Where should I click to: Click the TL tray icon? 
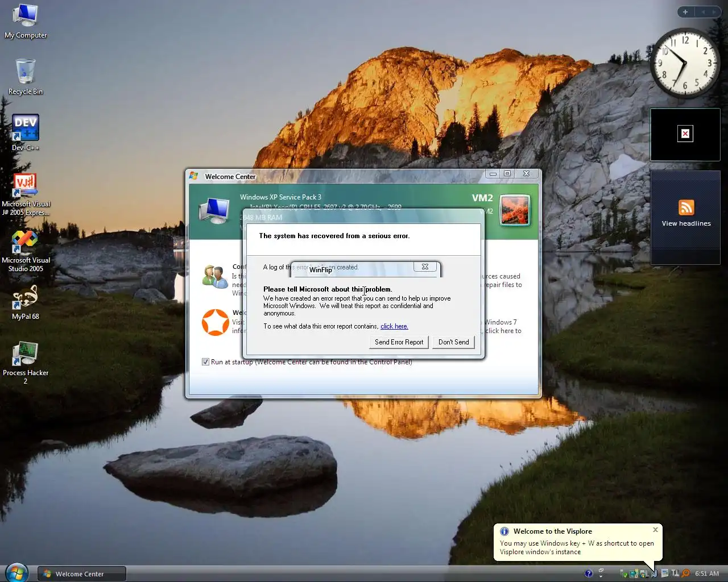[x=675, y=573]
